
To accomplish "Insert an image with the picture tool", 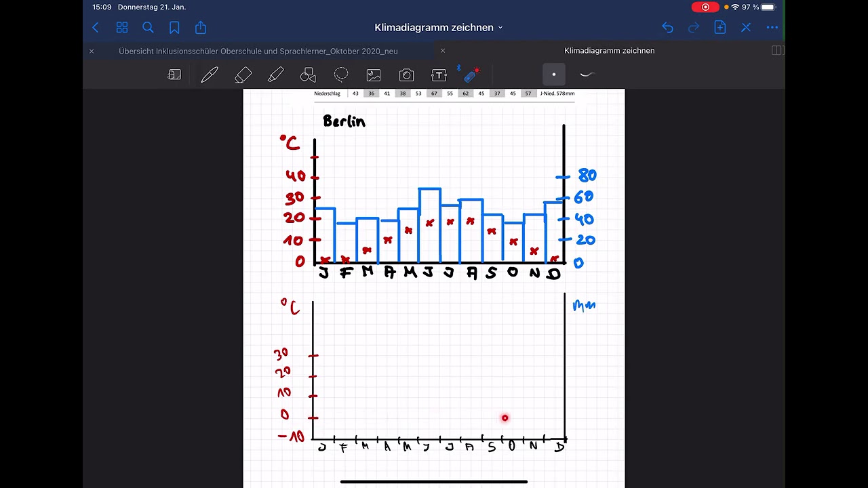I will click(374, 75).
